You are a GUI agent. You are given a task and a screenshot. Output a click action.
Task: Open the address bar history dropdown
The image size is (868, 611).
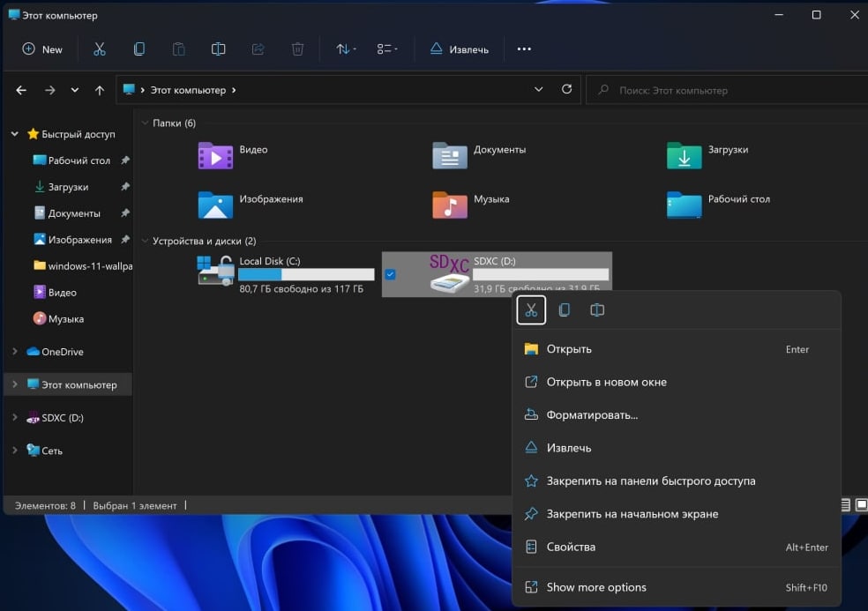click(x=538, y=89)
